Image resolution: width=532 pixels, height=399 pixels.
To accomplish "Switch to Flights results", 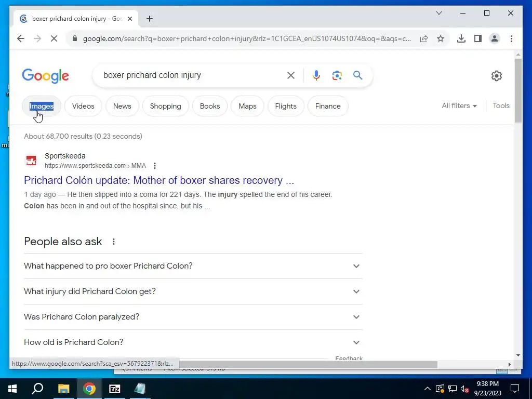I will [x=286, y=106].
